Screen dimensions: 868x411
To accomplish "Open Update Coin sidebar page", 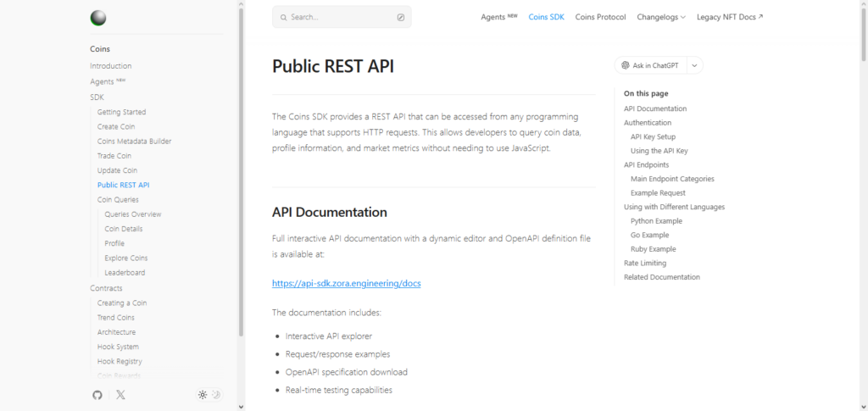I will [117, 170].
